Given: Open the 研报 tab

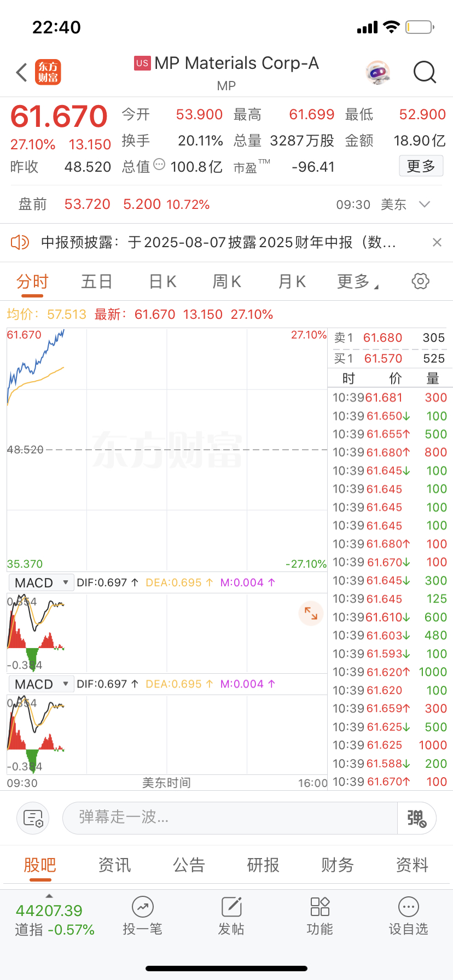Looking at the screenshot, I should [x=263, y=865].
